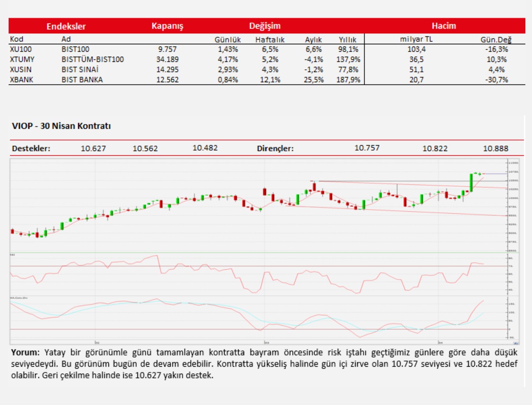This screenshot has width=532, height=405.
Task: Click the Endeksler header in the red bar
Action: pos(66,26)
